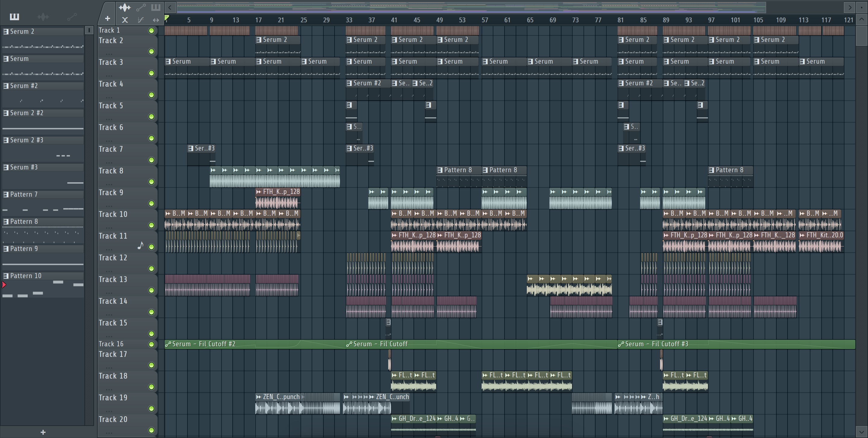Select the Track 2 header label
This screenshot has height=438, width=868.
pyautogui.click(x=111, y=40)
